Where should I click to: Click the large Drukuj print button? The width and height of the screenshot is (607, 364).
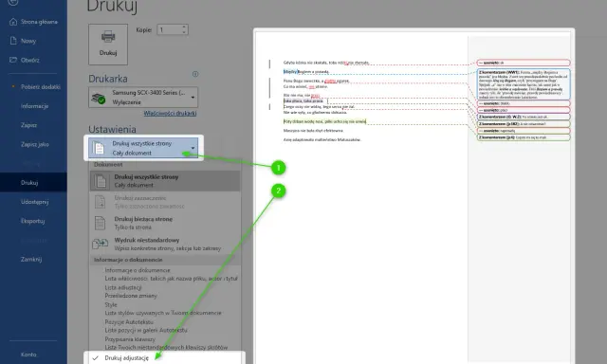tap(108, 45)
